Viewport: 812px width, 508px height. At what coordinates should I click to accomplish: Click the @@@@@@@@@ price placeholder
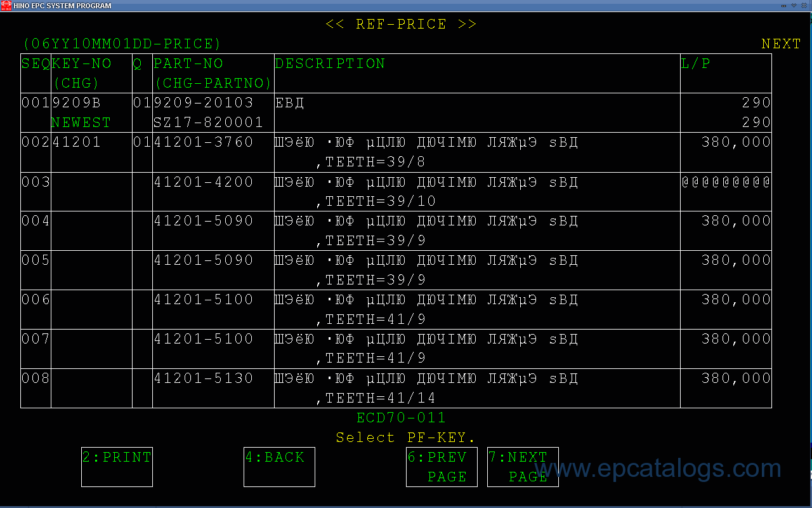726,182
